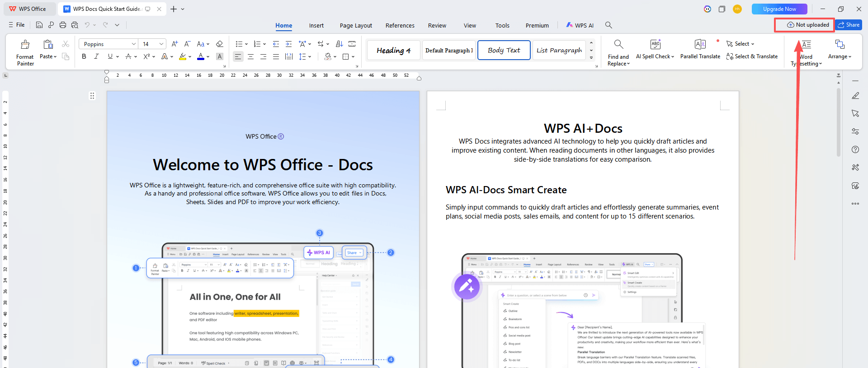Viewport: 868px width, 368px height.
Task: Click the AI Spell Check icon
Action: 655,45
